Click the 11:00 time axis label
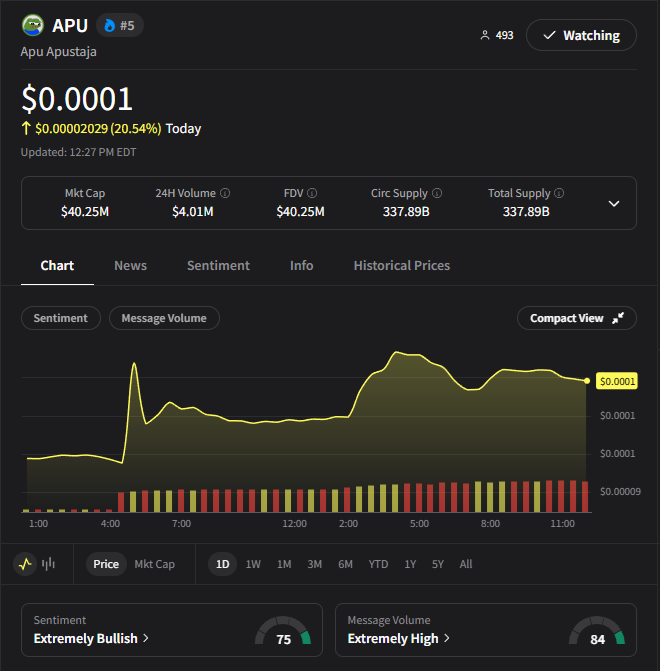The width and height of the screenshot is (660, 671). (562, 524)
